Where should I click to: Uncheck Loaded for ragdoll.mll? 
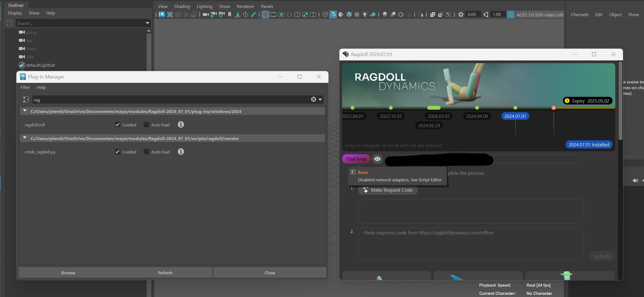point(117,125)
